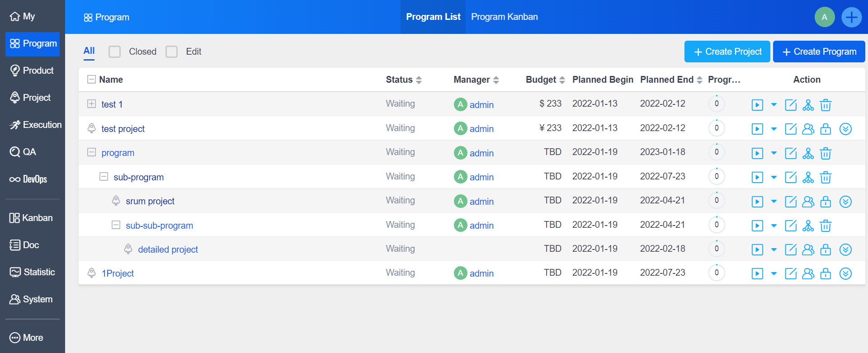Collapse all rows via Name header toggle
868x353 pixels.
point(91,80)
